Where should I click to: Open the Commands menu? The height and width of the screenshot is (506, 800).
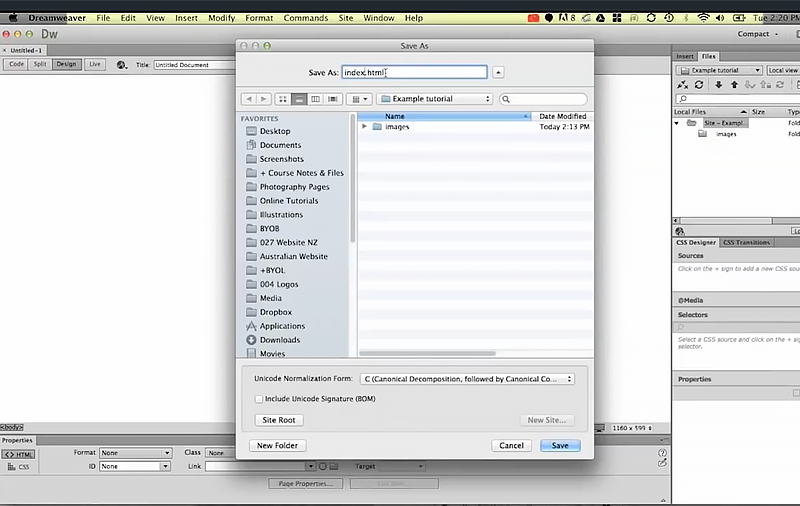(306, 18)
